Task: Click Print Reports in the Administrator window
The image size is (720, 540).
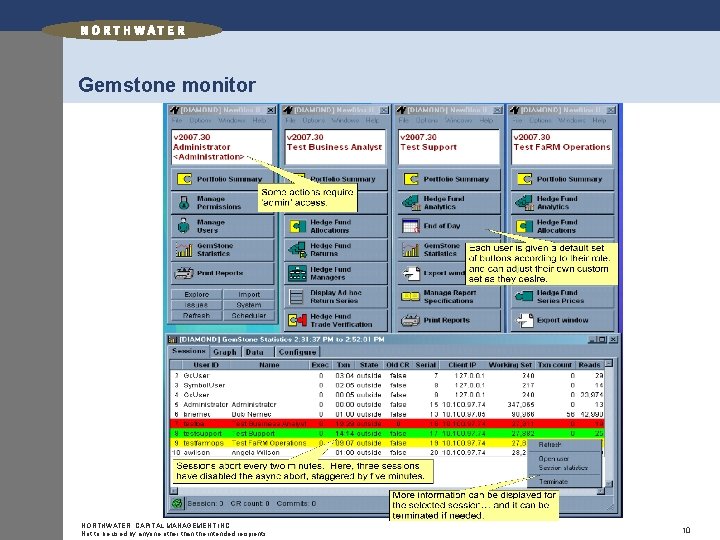Action: click(x=223, y=273)
